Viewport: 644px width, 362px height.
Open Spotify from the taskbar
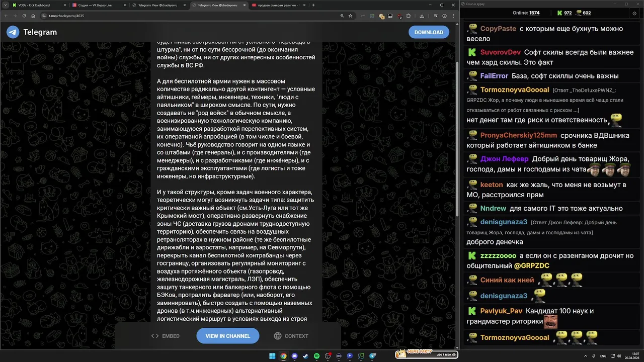click(x=316, y=356)
